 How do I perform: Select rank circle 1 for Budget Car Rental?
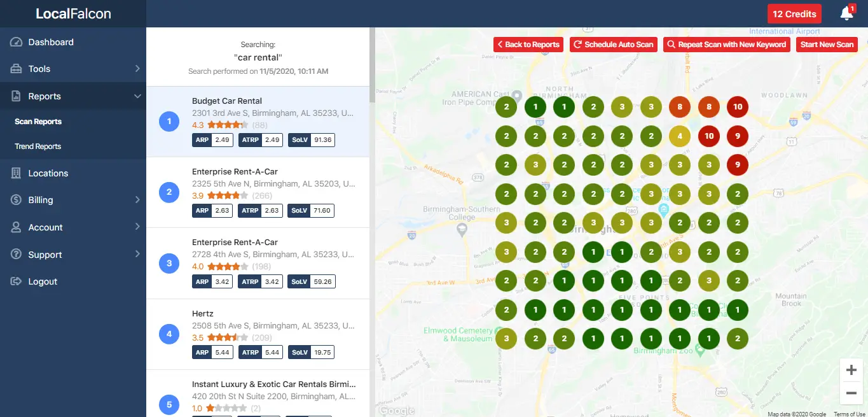pyautogui.click(x=169, y=121)
